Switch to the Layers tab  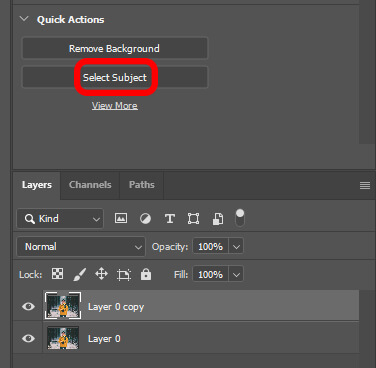coord(37,185)
